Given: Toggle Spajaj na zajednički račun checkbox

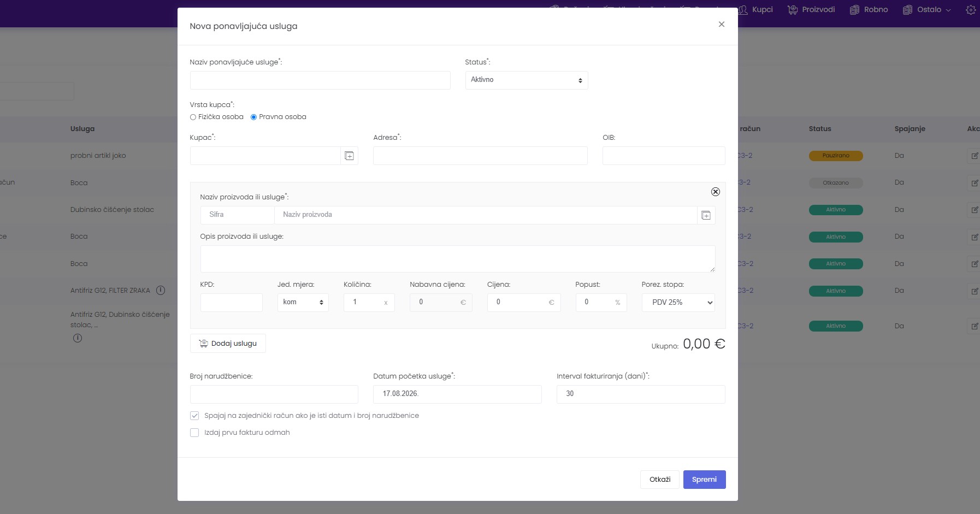Looking at the screenshot, I should pos(194,416).
